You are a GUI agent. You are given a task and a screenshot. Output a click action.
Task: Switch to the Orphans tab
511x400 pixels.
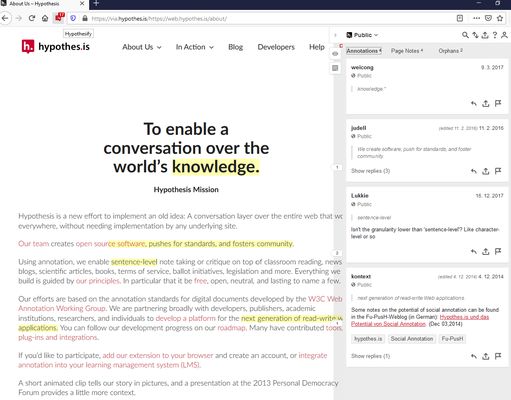(450, 51)
